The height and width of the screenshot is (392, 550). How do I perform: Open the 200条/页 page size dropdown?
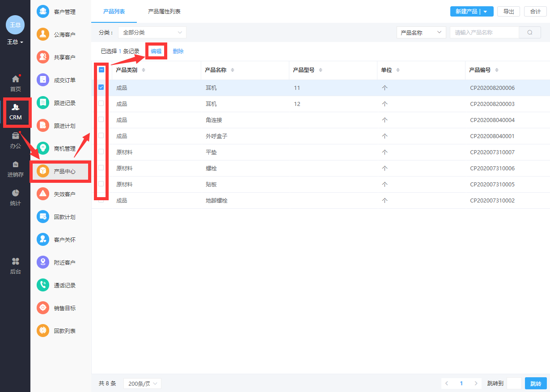click(x=142, y=384)
